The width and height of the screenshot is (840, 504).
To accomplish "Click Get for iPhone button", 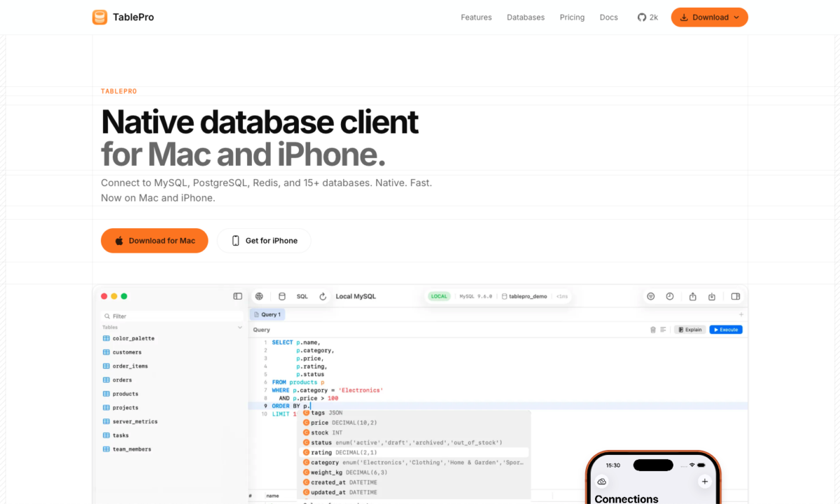I will tap(264, 240).
